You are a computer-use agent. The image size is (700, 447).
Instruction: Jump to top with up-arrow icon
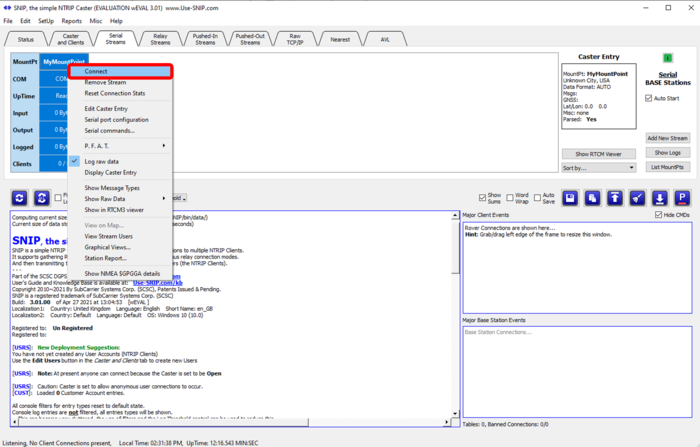pyautogui.click(x=615, y=198)
